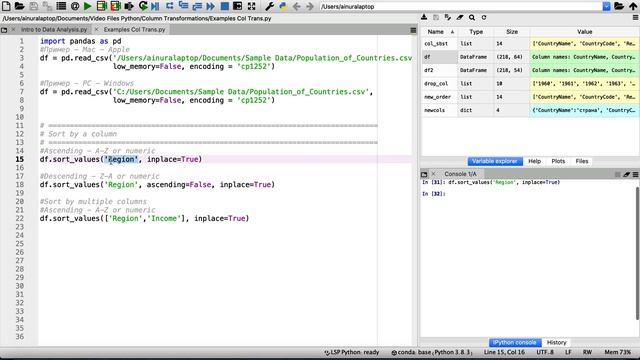Run selection or current line icon
640x360 pixels.
[x=129, y=6]
